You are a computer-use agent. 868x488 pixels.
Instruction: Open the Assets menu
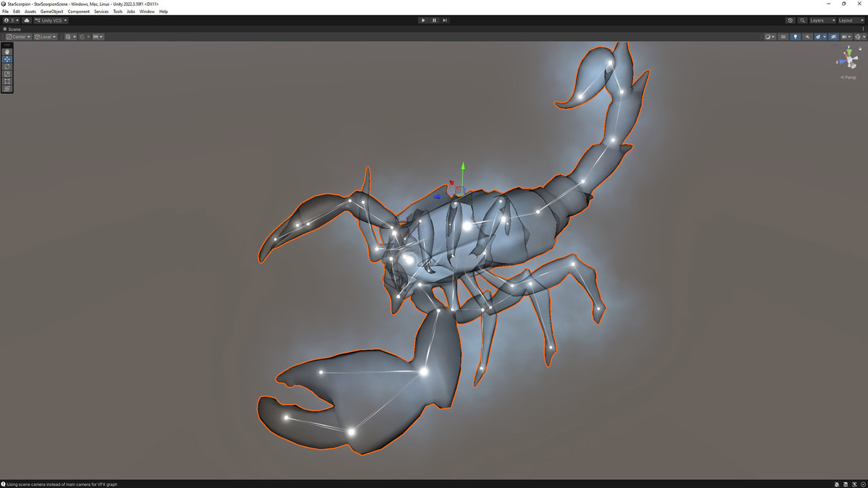30,12
